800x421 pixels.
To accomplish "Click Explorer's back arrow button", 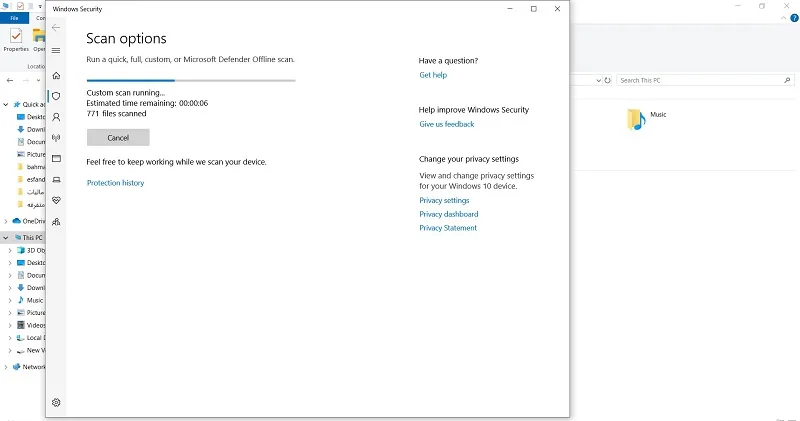I will coord(10,80).
